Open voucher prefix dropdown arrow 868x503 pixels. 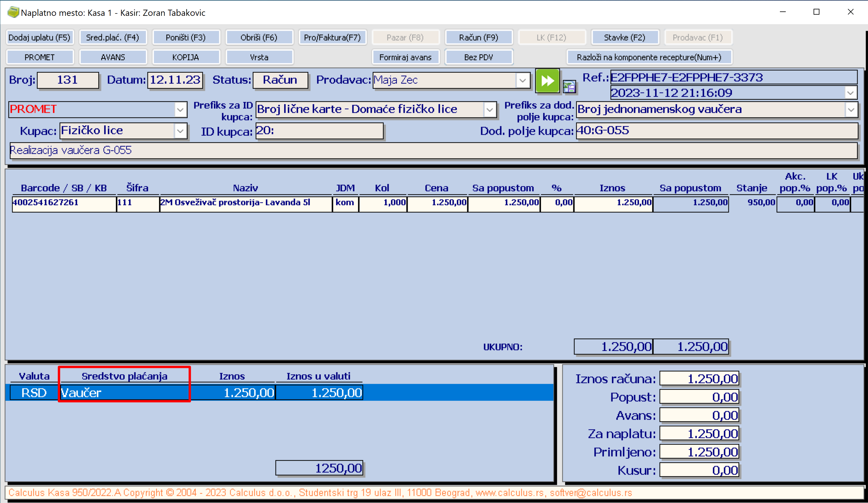pyautogui.click(x=851, y=110)
